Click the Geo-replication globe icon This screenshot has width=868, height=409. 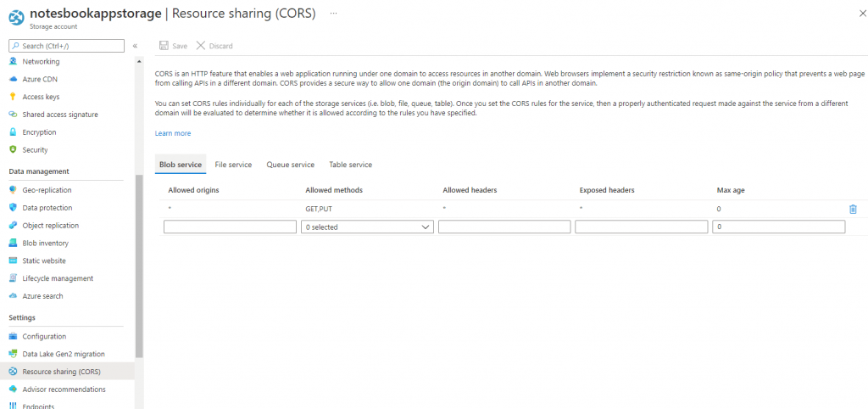(x=13, y=190)
